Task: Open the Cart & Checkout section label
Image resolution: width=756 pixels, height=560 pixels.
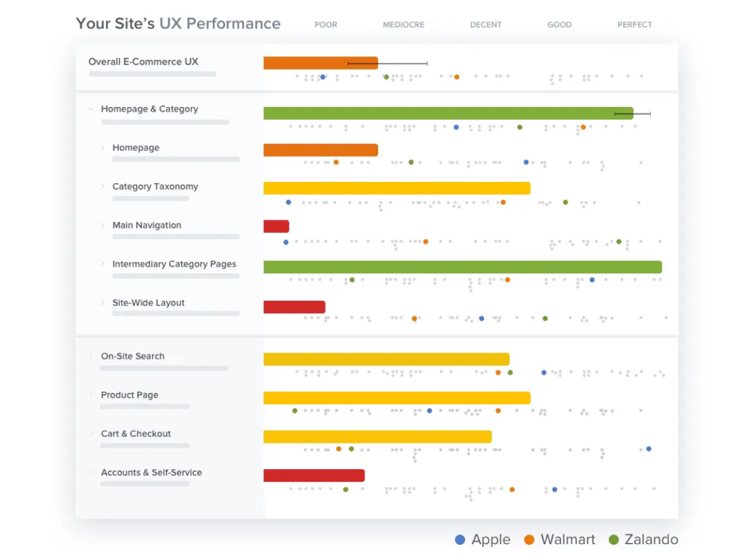Action: (x=135, y=434)
